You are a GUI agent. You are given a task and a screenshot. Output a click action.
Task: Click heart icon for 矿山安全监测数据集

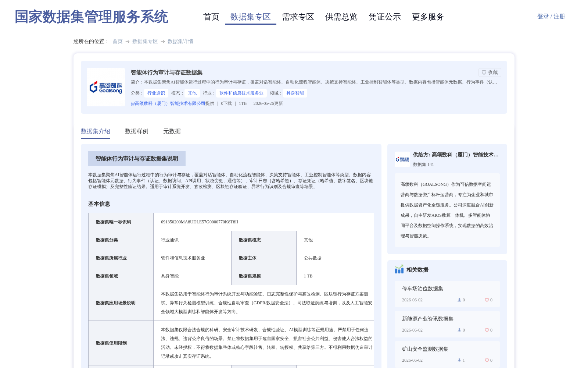tap(487, 360)
